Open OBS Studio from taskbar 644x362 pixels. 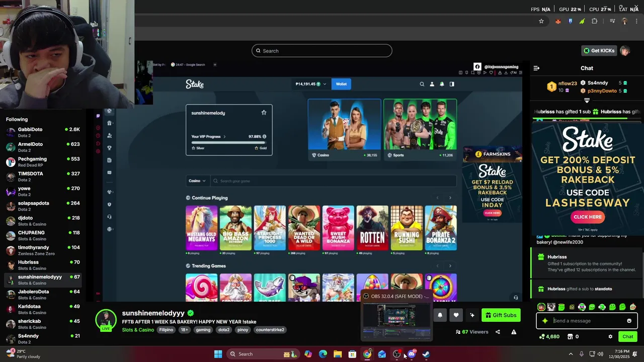(x=396, y=354)
